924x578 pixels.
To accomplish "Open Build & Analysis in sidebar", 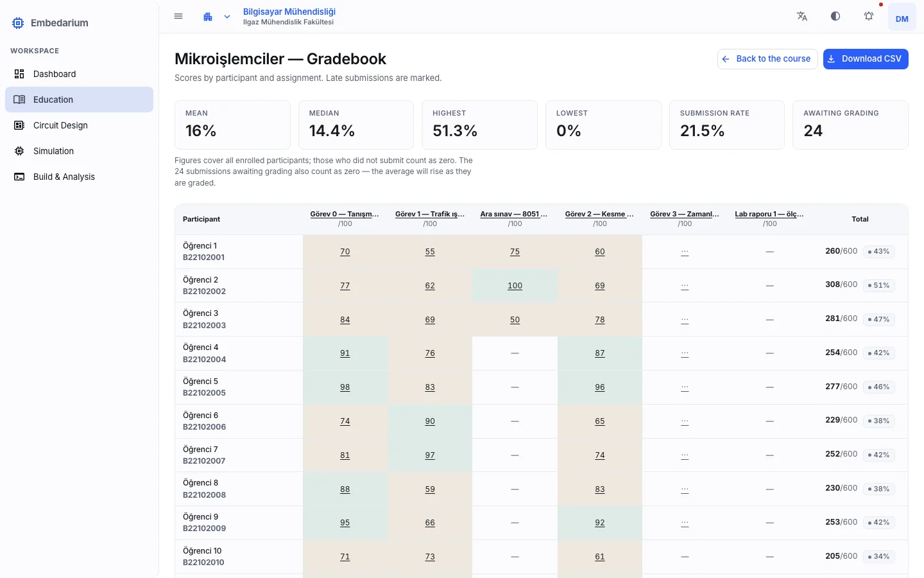I will tap(80, 177).
